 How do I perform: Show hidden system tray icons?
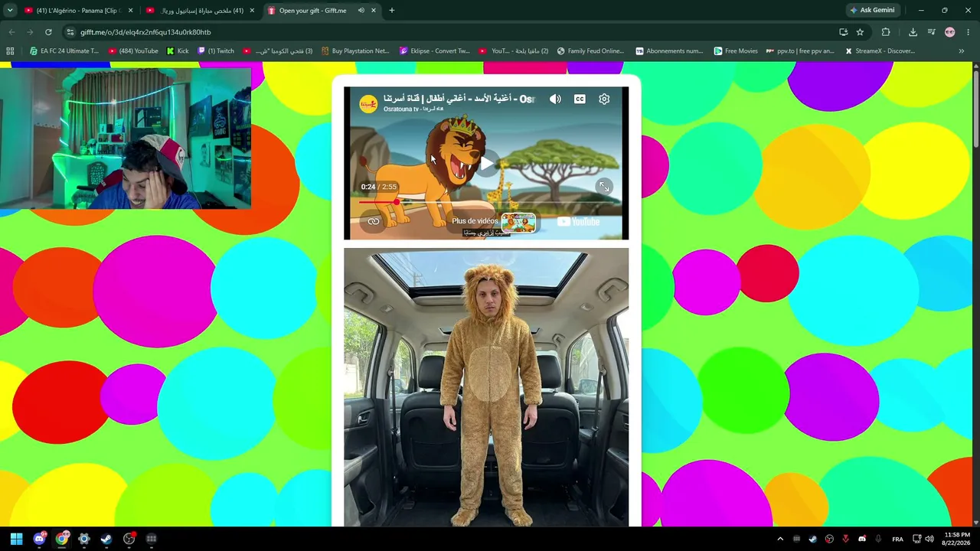[780, 539]
